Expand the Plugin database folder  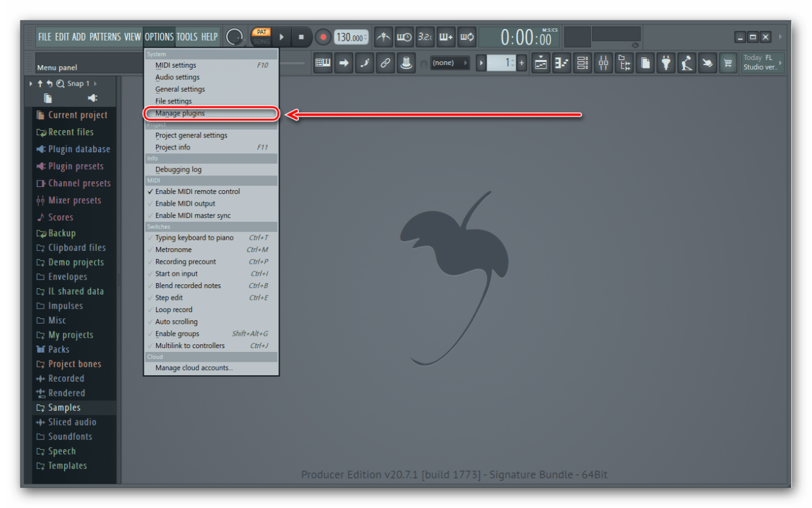pos(73,150)
